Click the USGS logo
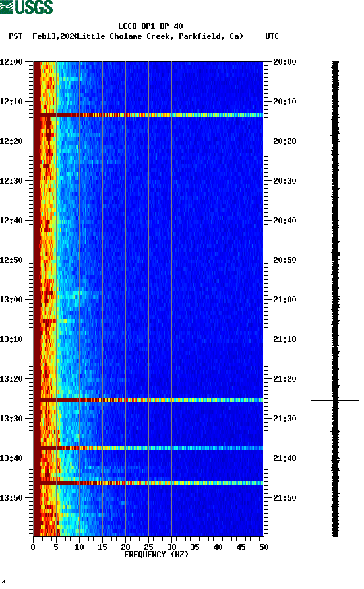364x589 pixels. tap(26, 7)
